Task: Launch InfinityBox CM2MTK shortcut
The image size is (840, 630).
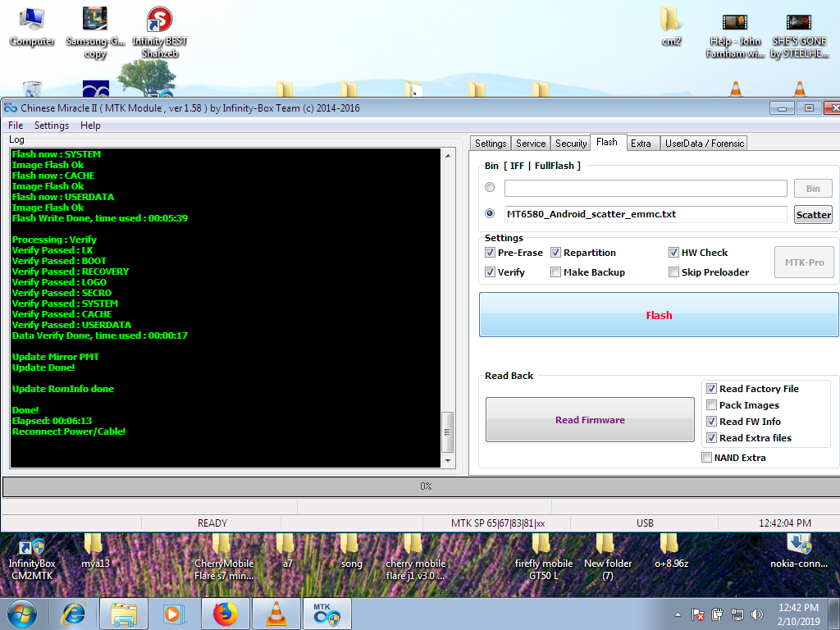Action: [x=32, y=558]
